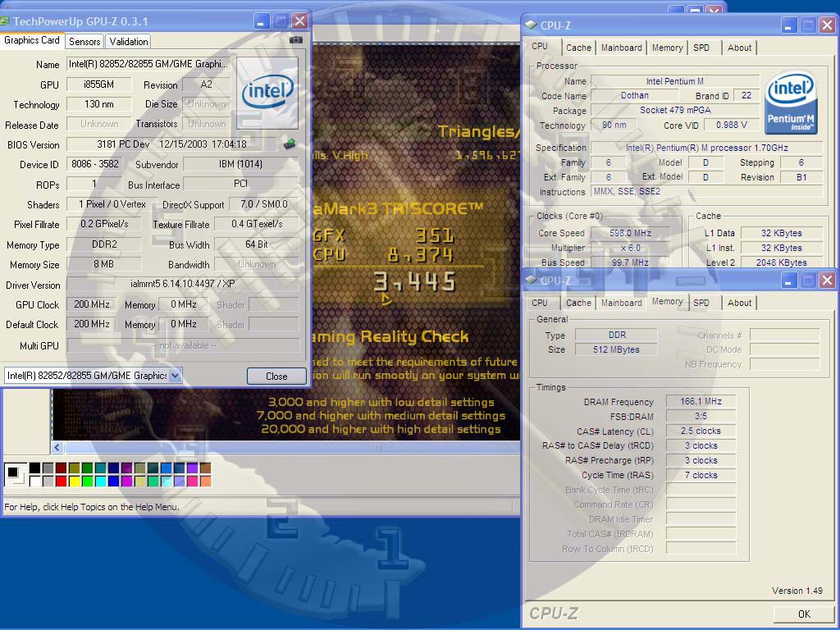Viewport: 840px width, 630px height.
Task: Click the Intel vendor logo in GPU-Z
Action: click(267, 92)
